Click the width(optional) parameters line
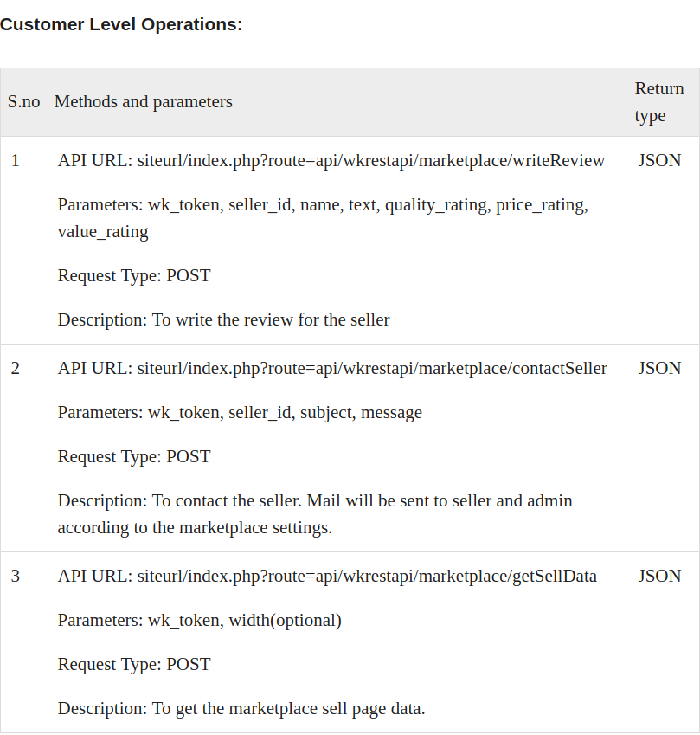This screenshot has height=735, width=700. pos(200,620)
